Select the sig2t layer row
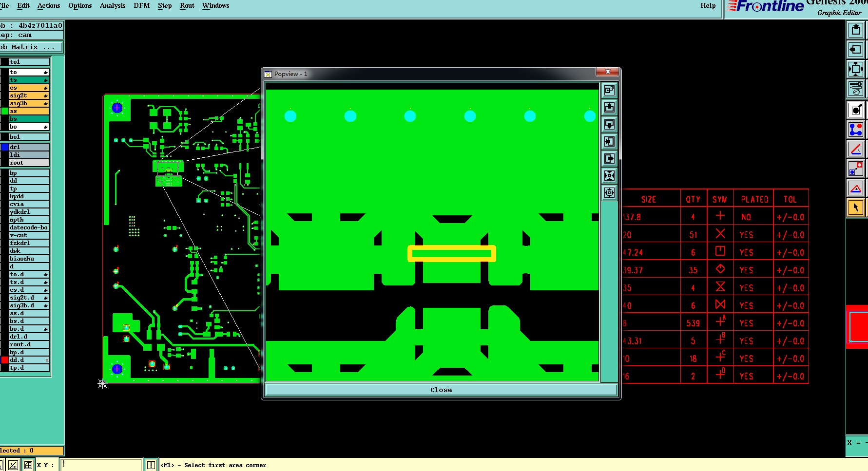868x471 pixels. tap(29, 95)
